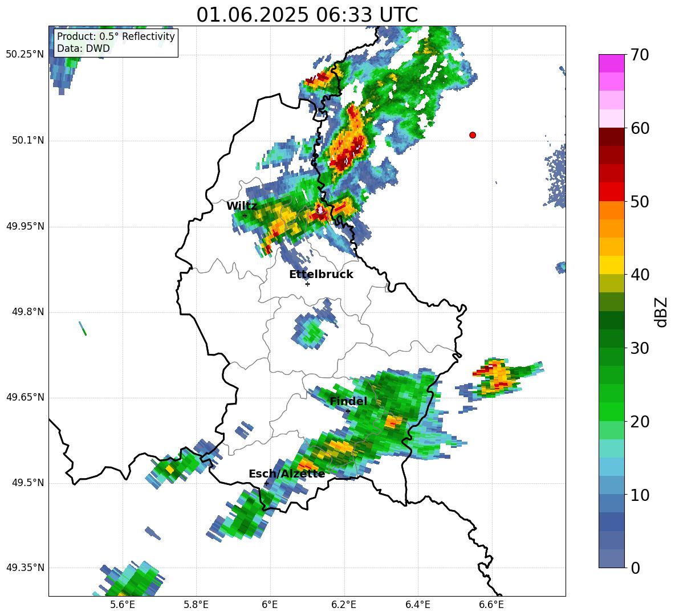Click the red dot marker east of the storm
The image size is (675, 616).
pos(473,135)
